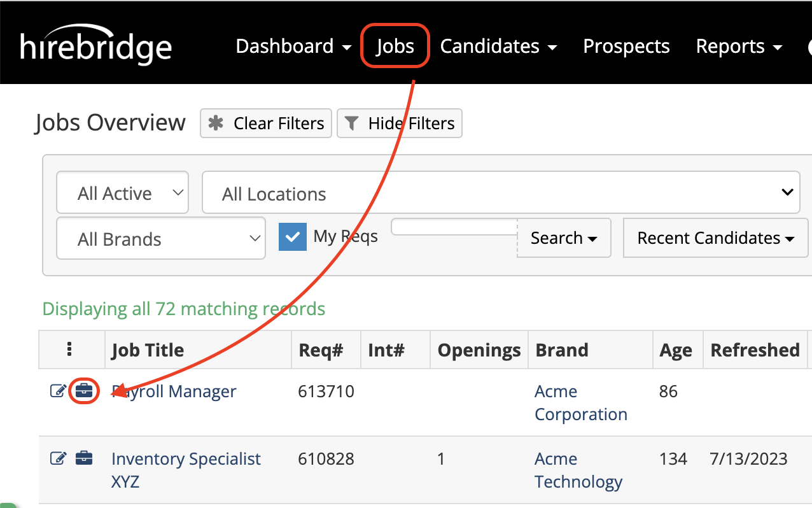Click the funnel icon on Hide Filters
The width and height of the screenshot is (812, 508).
pyautogui.click(x=351, y=123)
